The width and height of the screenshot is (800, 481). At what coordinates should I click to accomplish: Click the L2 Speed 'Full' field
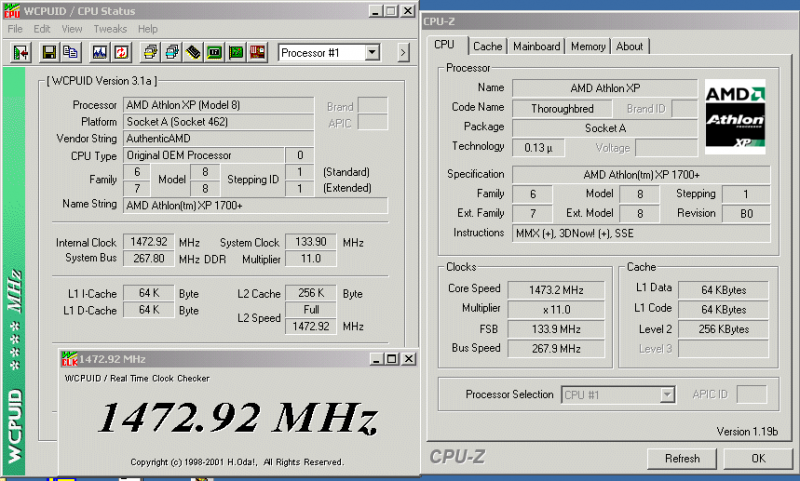point(311,310)
